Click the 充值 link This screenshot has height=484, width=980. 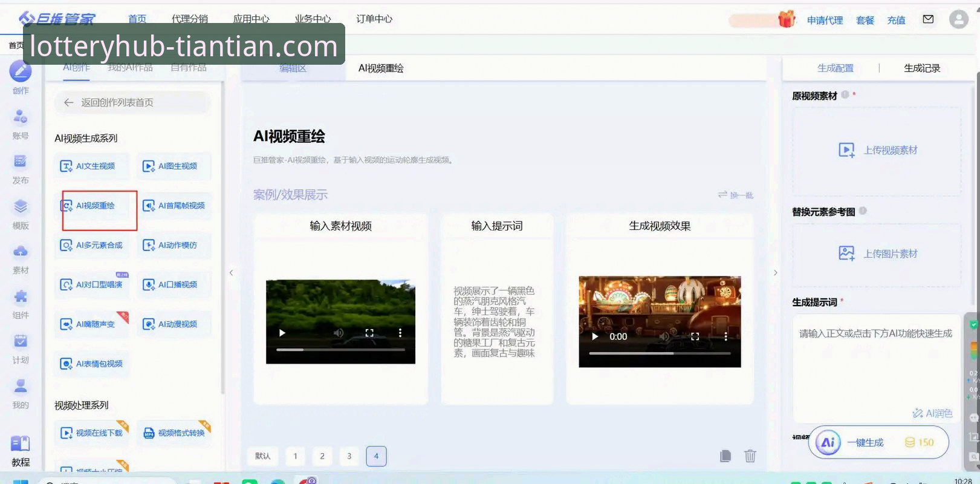pyautogui.click(x=896, y=20)
